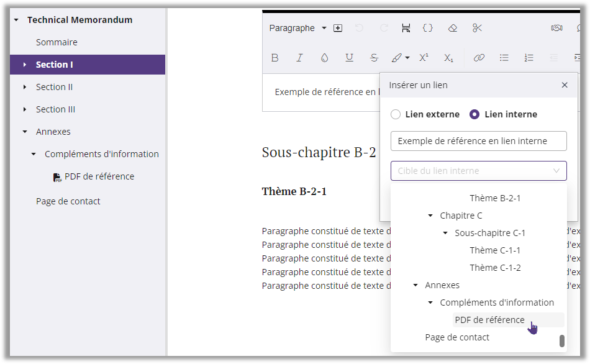Click the scissors cut icon

pyautogui.click(x=477, y=28)
